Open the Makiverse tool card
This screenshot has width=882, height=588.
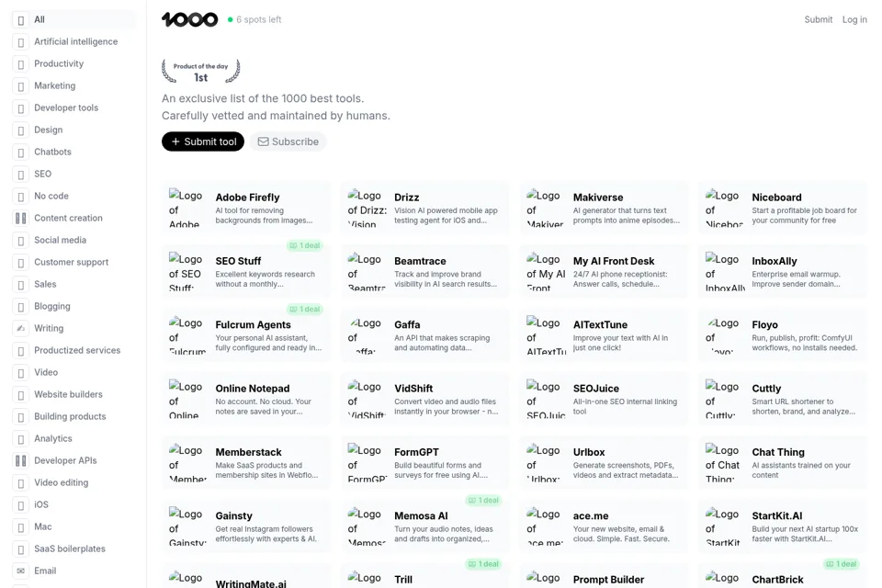tap(604, 209)
